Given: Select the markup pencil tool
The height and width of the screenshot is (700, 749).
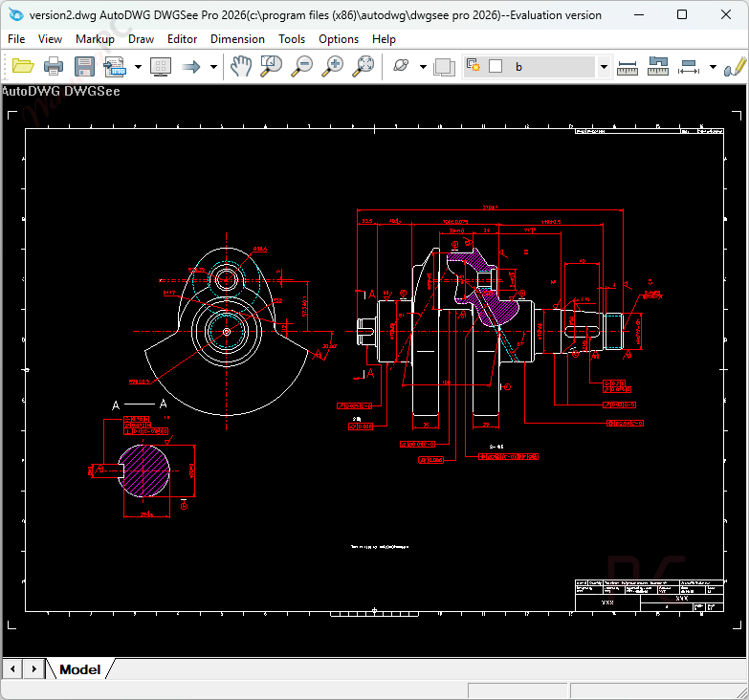Looking at the screenshot, I should pos(736,66).
